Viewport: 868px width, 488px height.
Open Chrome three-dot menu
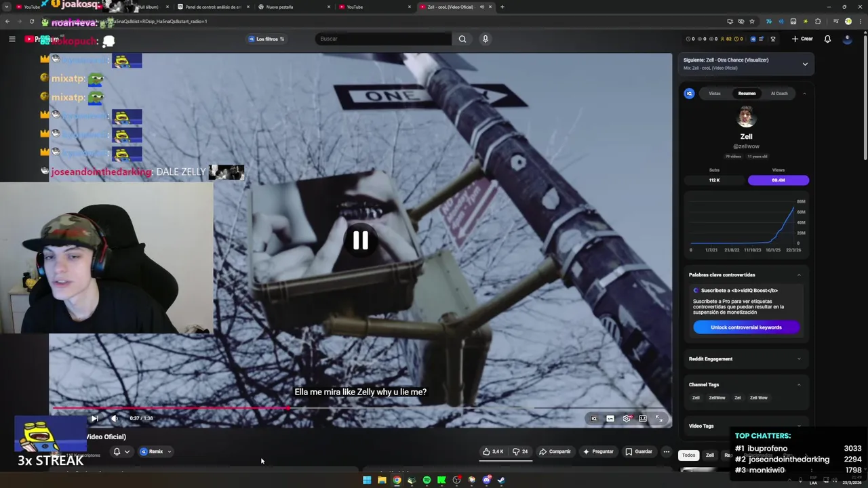859,21
